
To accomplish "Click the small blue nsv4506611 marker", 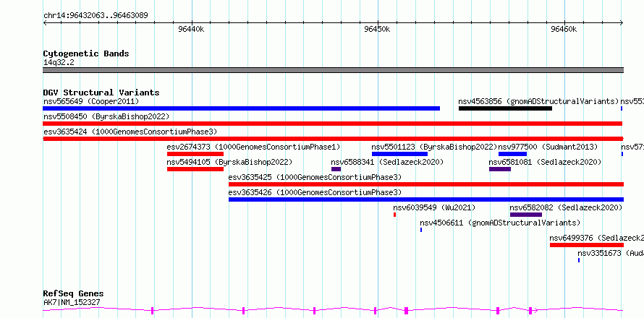I will tap(421, 230).
